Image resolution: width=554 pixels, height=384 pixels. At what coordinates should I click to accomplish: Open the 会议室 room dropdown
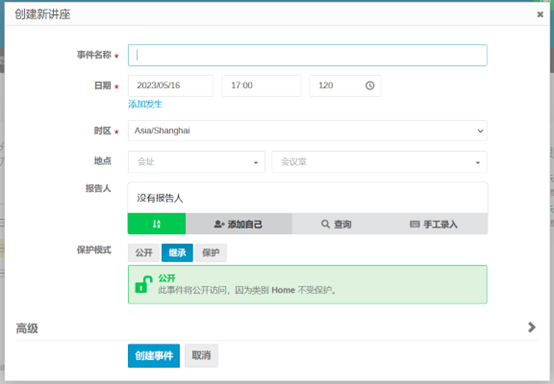click(379, 162)
